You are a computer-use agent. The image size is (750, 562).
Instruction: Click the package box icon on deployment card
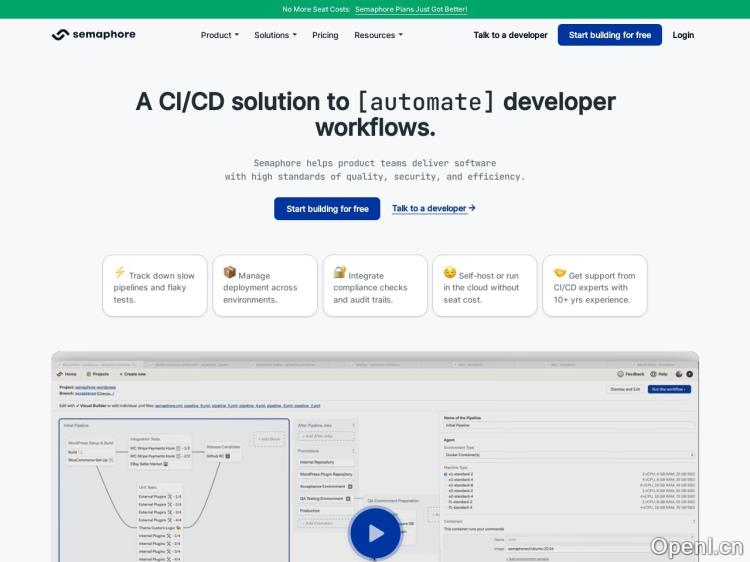(230, 273)
